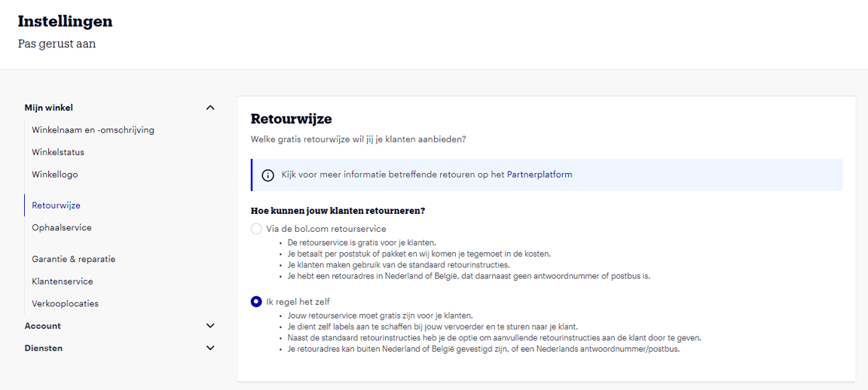
Task: Click the Mijn winkel section header
Action: point(48,108)
